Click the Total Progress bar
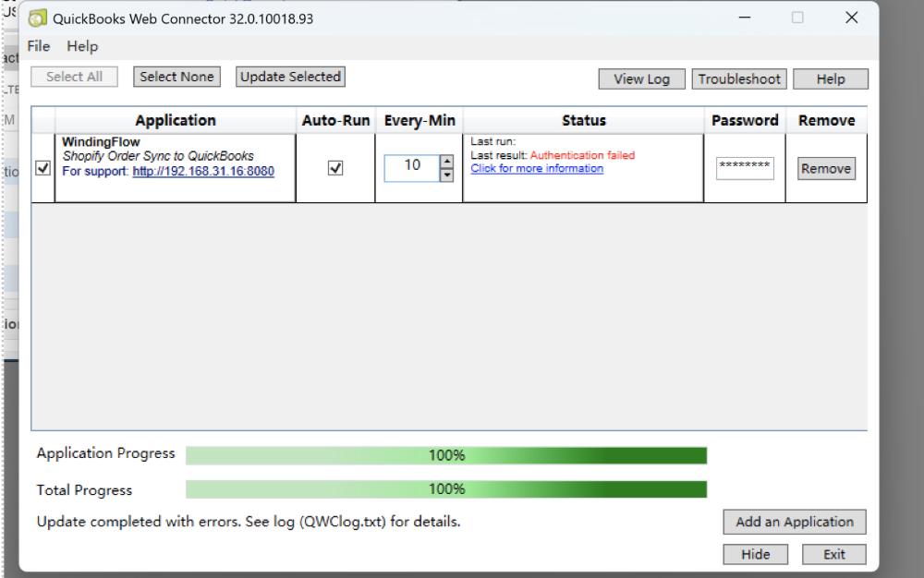This screenshot has height=578, width=924. point(446,489)
